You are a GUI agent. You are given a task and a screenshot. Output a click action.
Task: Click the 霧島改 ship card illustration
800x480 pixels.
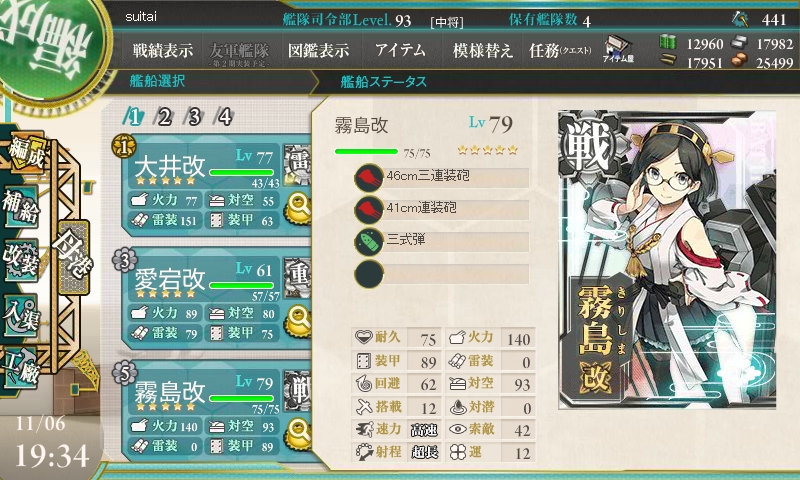[x=667, y=260]
